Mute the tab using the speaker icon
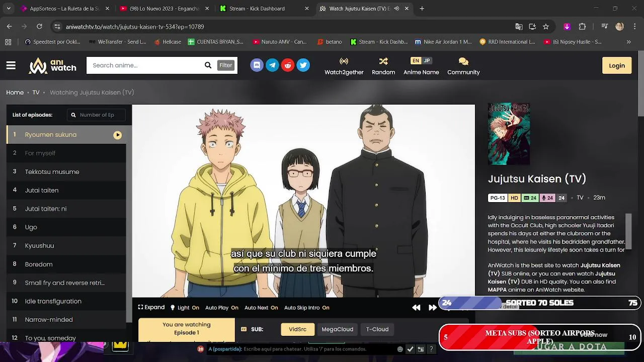Image resolution: width=644 pixels, height=362 pixels. tap(396, 9)
